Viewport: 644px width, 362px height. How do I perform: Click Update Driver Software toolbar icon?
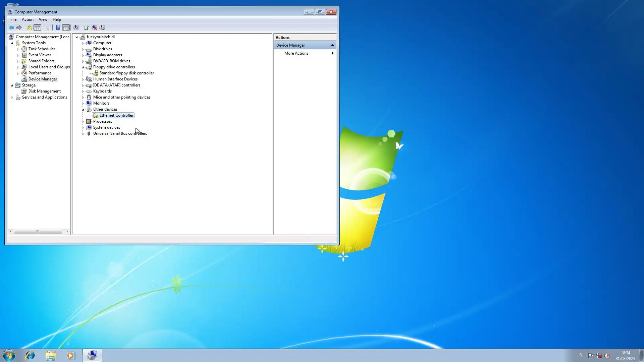point(87,28)
